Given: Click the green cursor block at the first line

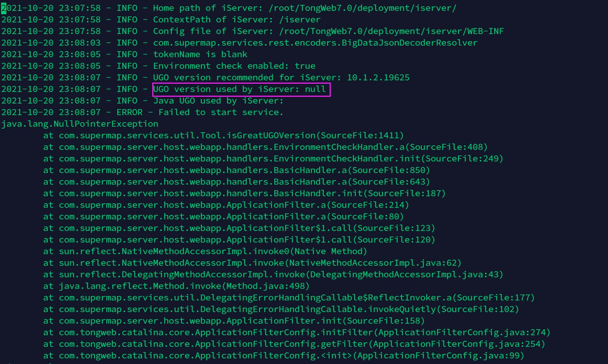Looking at the screenshot, I should pos(4,8).
